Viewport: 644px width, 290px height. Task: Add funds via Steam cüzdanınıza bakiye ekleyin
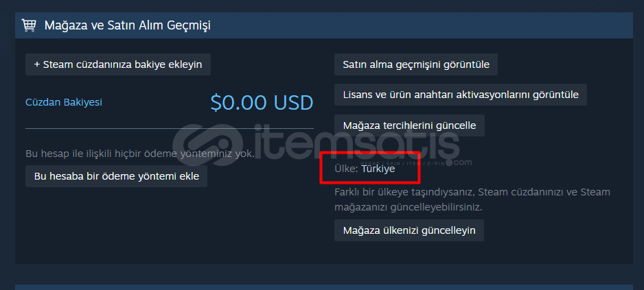point(118,64)
